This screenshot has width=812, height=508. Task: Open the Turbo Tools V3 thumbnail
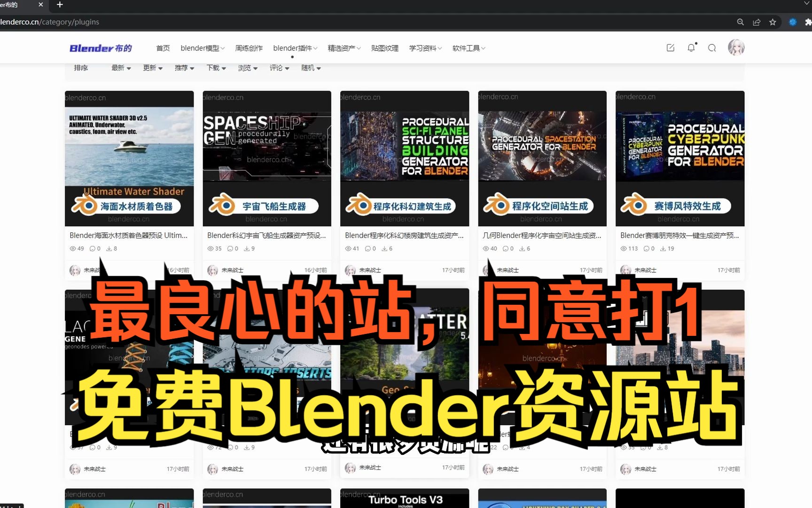point(405,498)
